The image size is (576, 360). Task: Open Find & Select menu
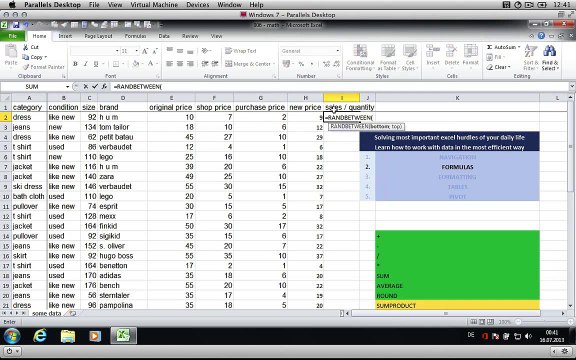[550, 58]
